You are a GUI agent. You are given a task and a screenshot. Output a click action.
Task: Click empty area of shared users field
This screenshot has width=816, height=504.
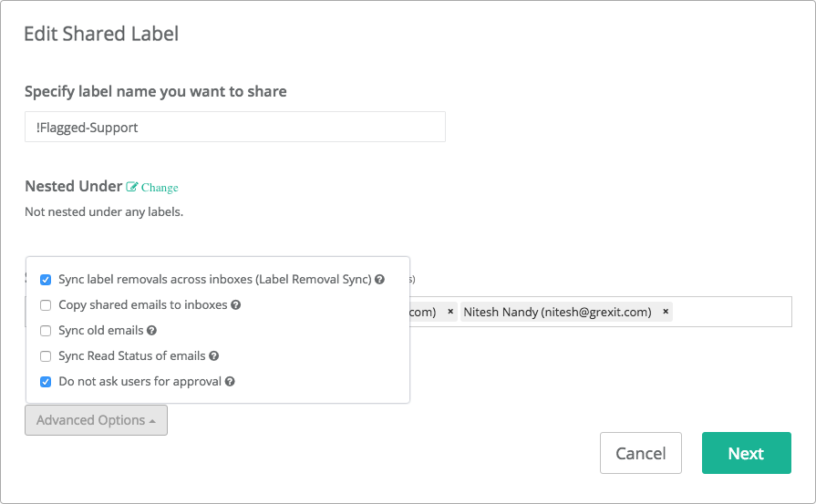[x=731, y=312]
